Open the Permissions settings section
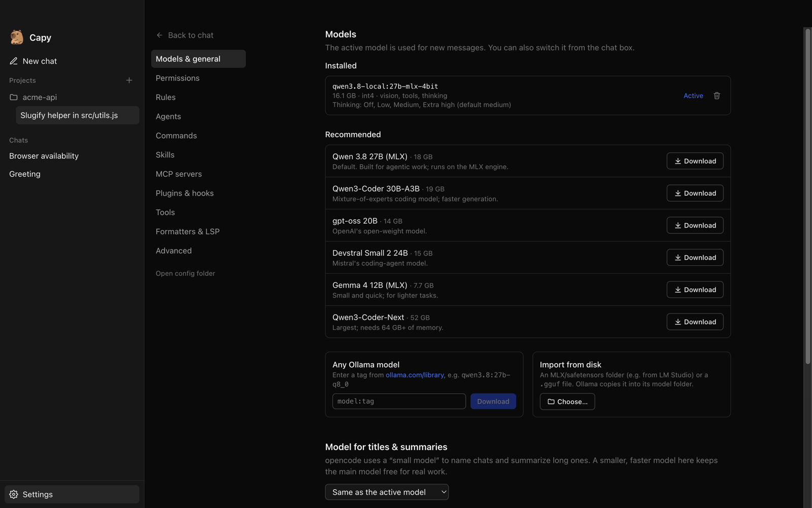The height and width of the screenshot is (508, 812). pos(198,78)
